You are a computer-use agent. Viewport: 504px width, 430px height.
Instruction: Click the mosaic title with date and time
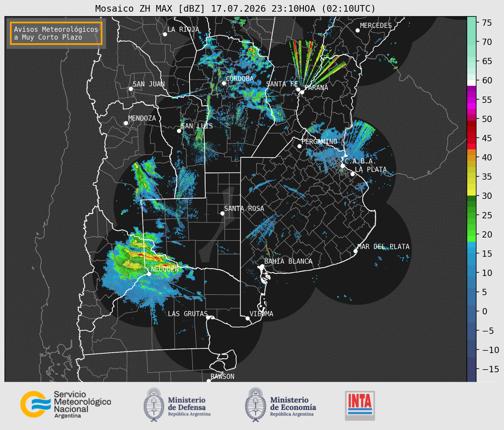(235, 9)
